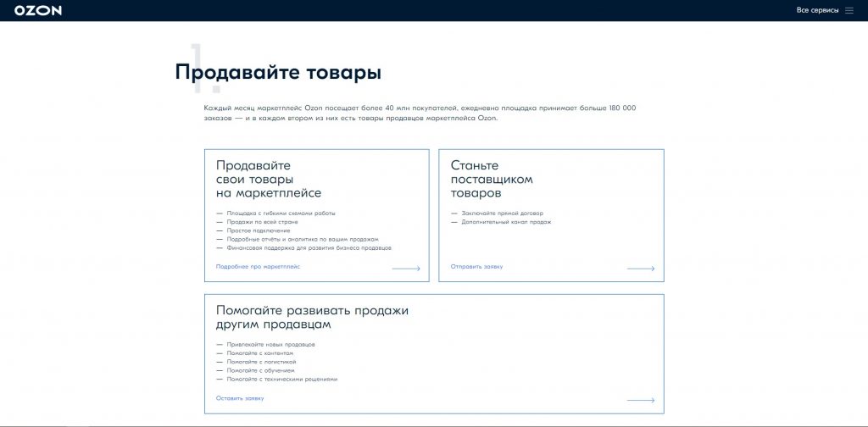Open the hamburger menu icon
The height and width of the screenshot is (427, 868).
tap(849, 10)
